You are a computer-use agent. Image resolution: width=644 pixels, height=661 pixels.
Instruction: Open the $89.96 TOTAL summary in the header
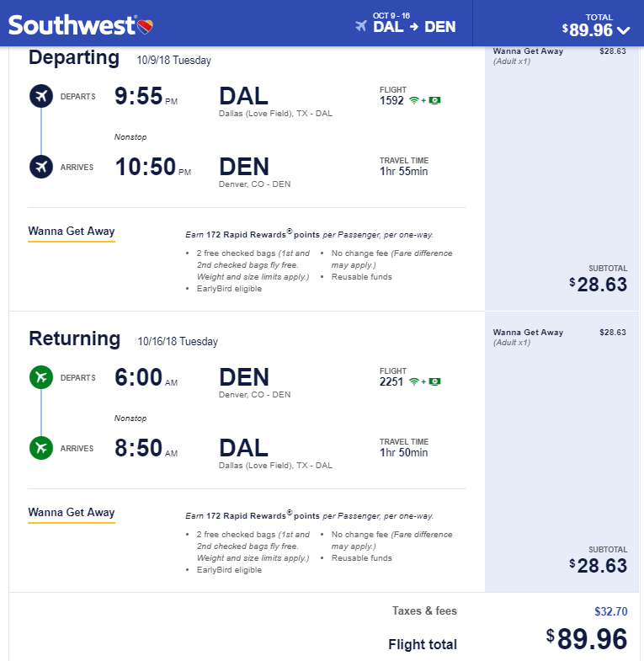tap(595, 25)
